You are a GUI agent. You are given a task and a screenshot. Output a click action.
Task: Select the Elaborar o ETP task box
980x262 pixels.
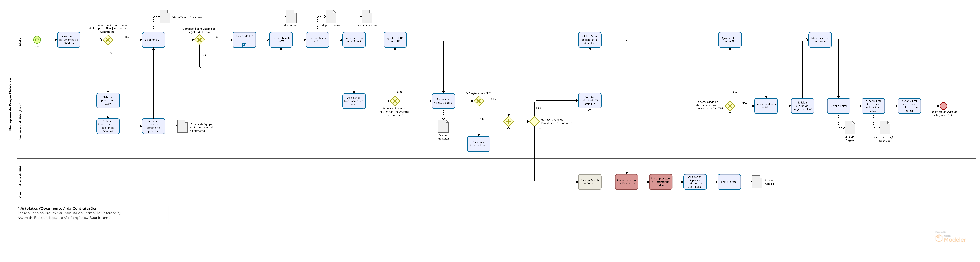click(x=153, y=40)
